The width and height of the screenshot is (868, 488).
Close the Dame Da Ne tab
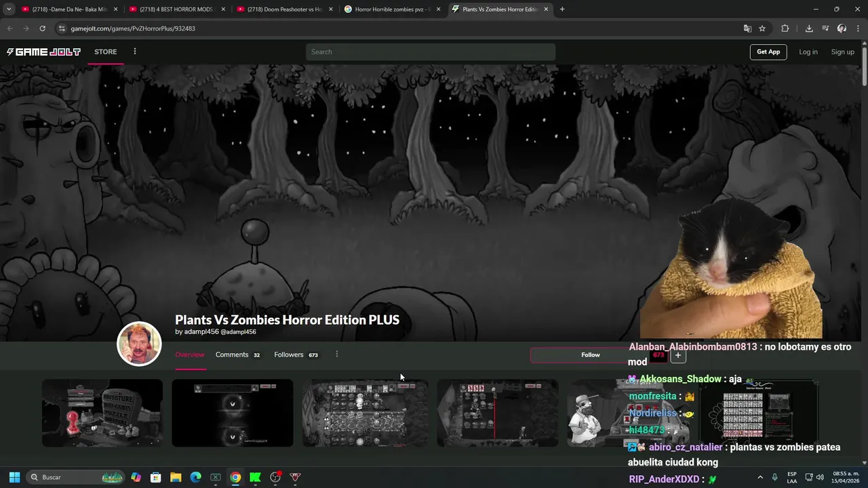(x=115, y=9)
